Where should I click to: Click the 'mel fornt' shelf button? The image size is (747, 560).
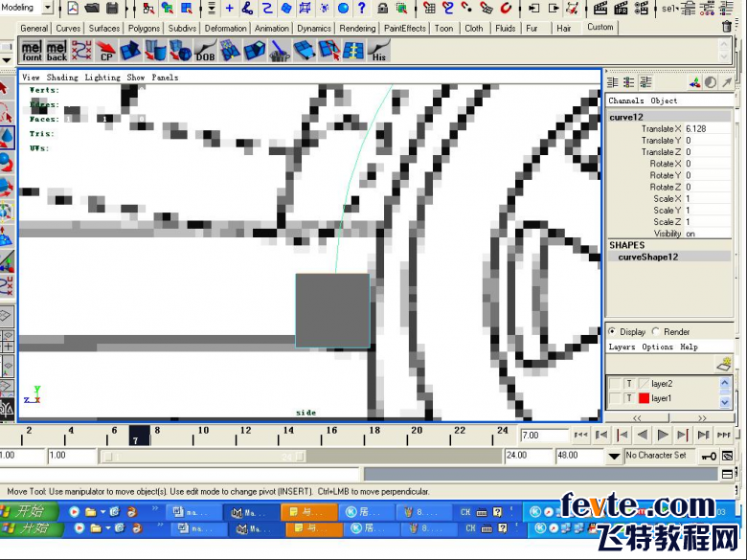point(32,51)
